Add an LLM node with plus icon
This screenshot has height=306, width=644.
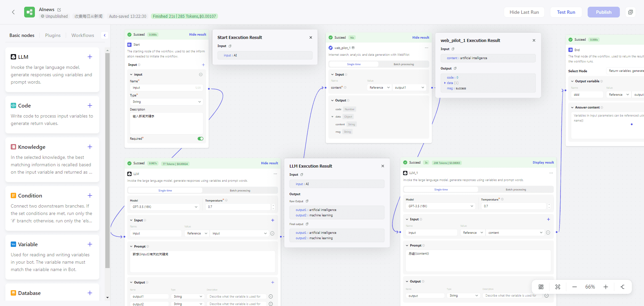(90, 57)
